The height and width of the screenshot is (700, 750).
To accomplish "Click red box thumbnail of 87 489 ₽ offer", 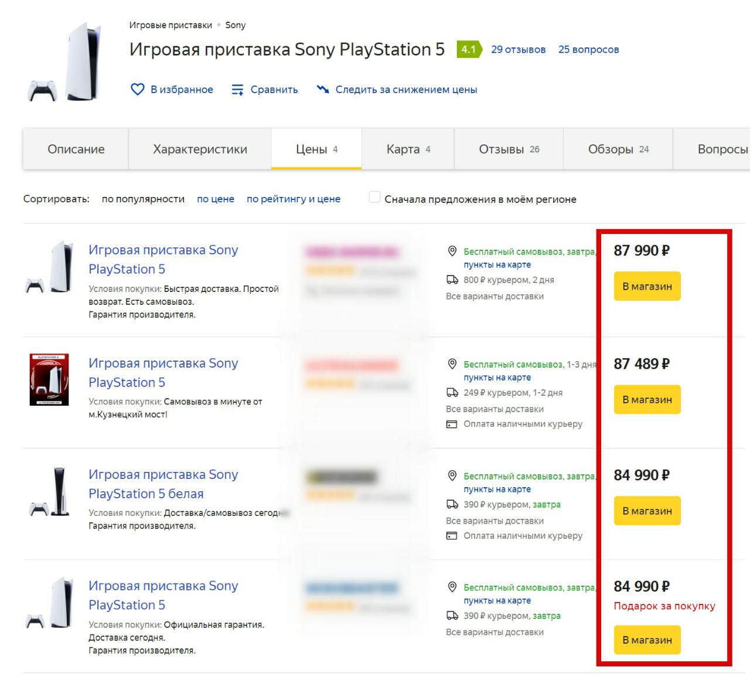I will 49,380.
